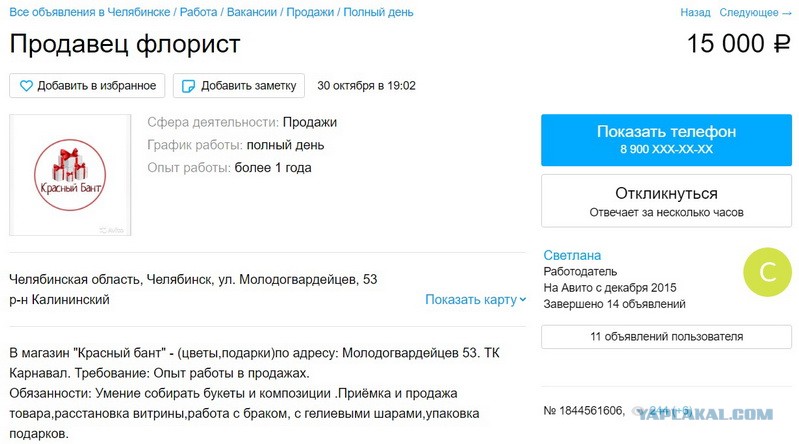
Task: Go to the Следующее listing link
Action: [749, 12]
